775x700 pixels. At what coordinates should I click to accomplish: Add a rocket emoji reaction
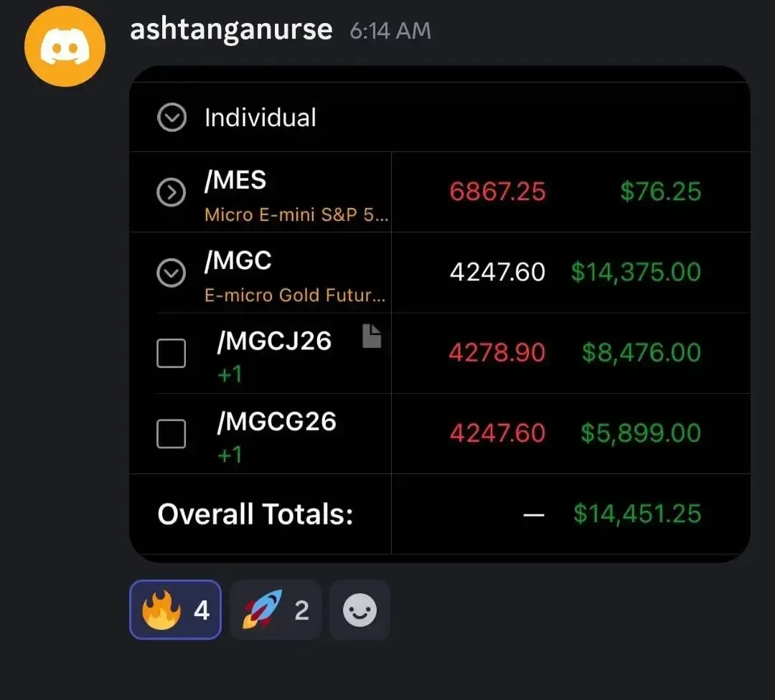point(276,610)
